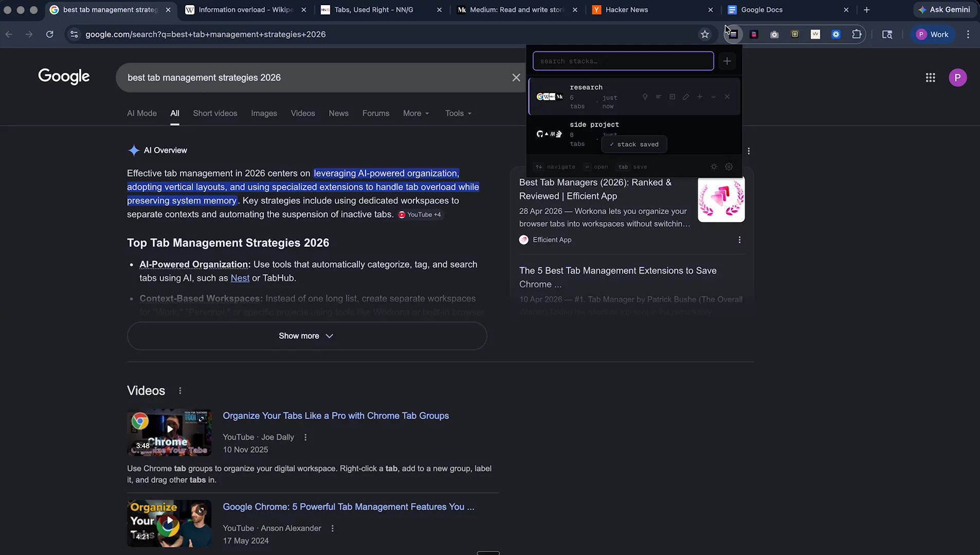Viewport: 980px width, 555px height.
Task: Open options for Anson Alexander video
Action: point(333,528)
